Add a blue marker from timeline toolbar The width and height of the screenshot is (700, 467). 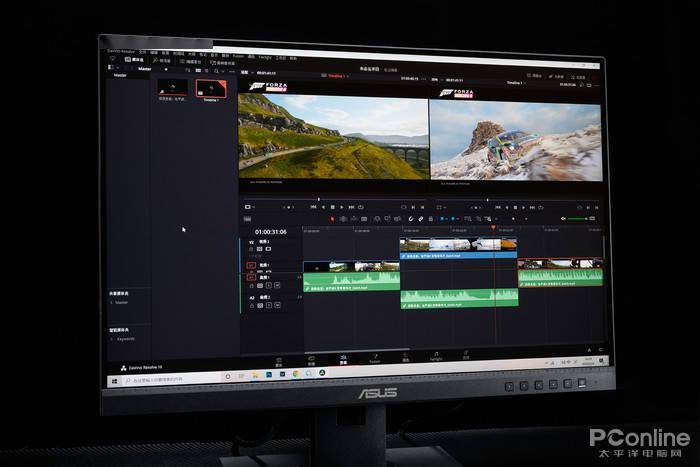453,219
